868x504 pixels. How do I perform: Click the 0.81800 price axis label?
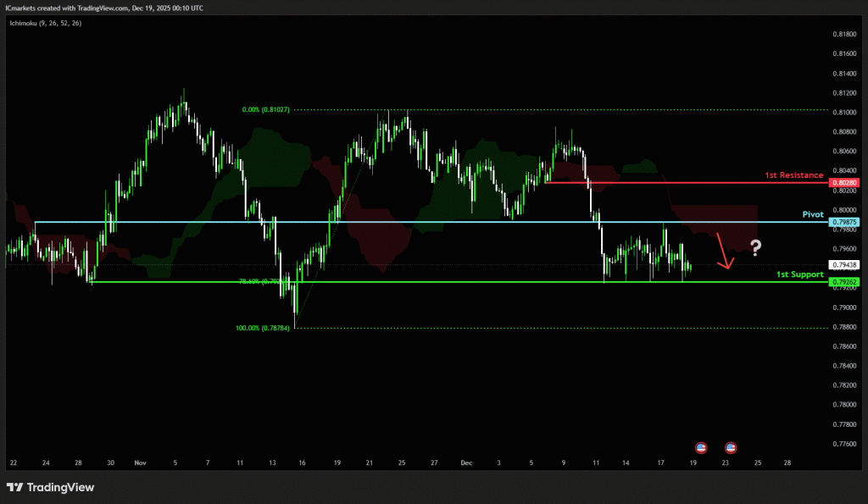coord(844,34)
